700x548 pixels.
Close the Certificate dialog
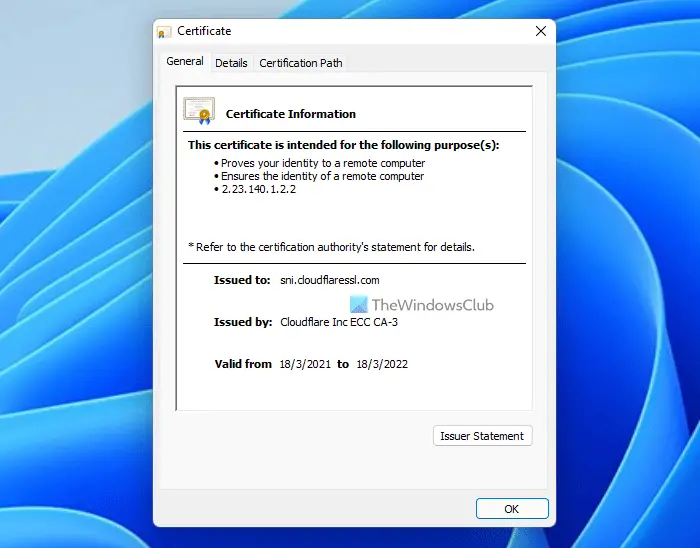click(x=541, y=31)
